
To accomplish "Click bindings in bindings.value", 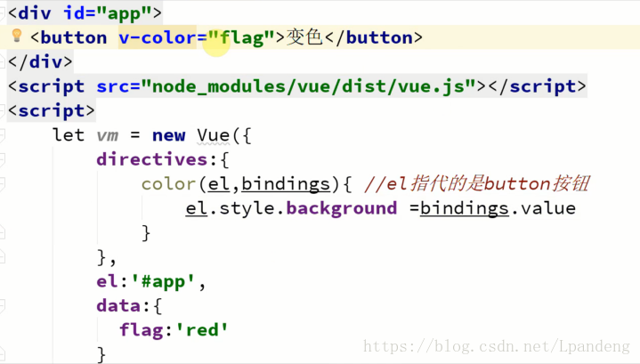I will (x=464, y=209).
